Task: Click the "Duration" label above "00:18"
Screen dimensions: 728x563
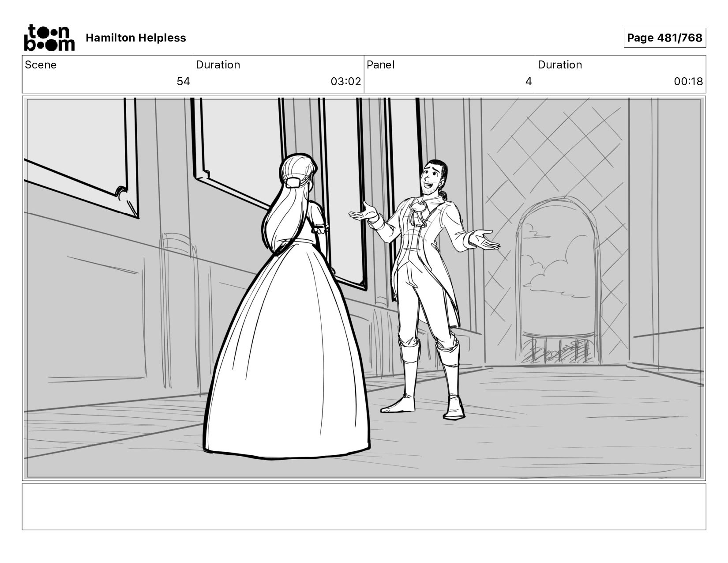Action: pyautogui.click(x=560, y=65)
